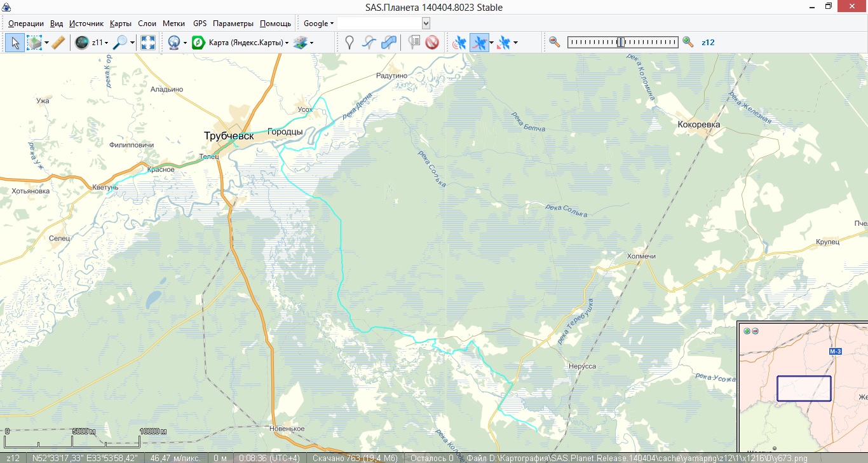
Task: Click the magnifier search tool icon
Action: point(119,43)
